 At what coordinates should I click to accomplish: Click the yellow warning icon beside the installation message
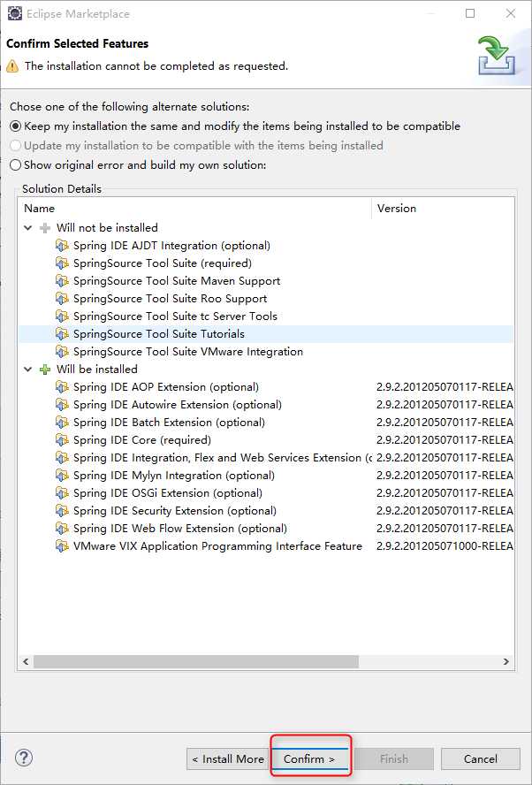point(12,66)
